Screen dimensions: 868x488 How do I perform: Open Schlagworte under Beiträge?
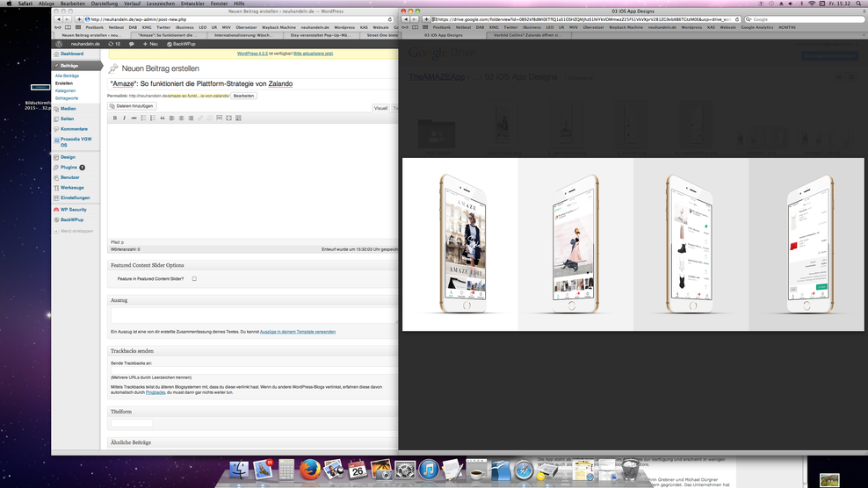tap(67, 98)
